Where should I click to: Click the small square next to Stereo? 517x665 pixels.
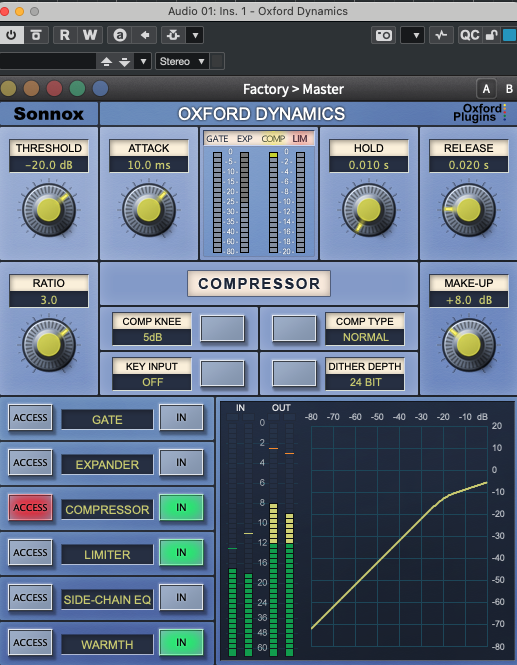coord(217,61)
